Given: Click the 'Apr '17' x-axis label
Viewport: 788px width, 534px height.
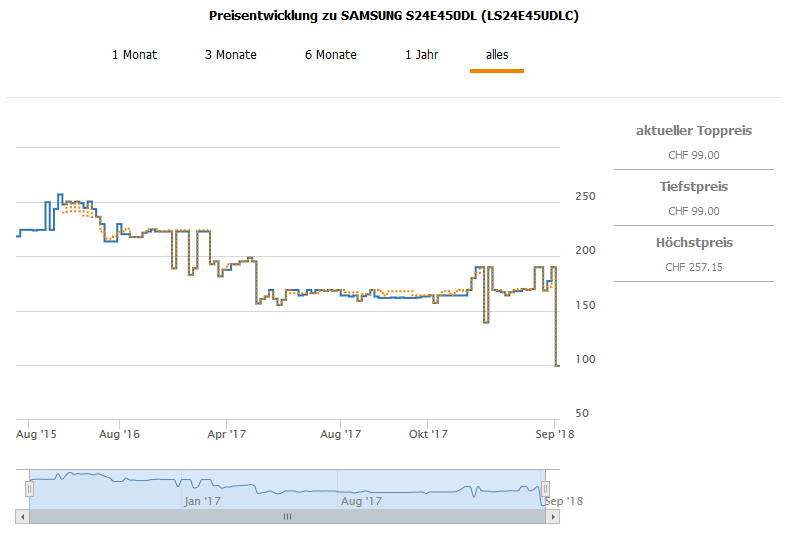Looking at the screenshot, I should 227,434.
